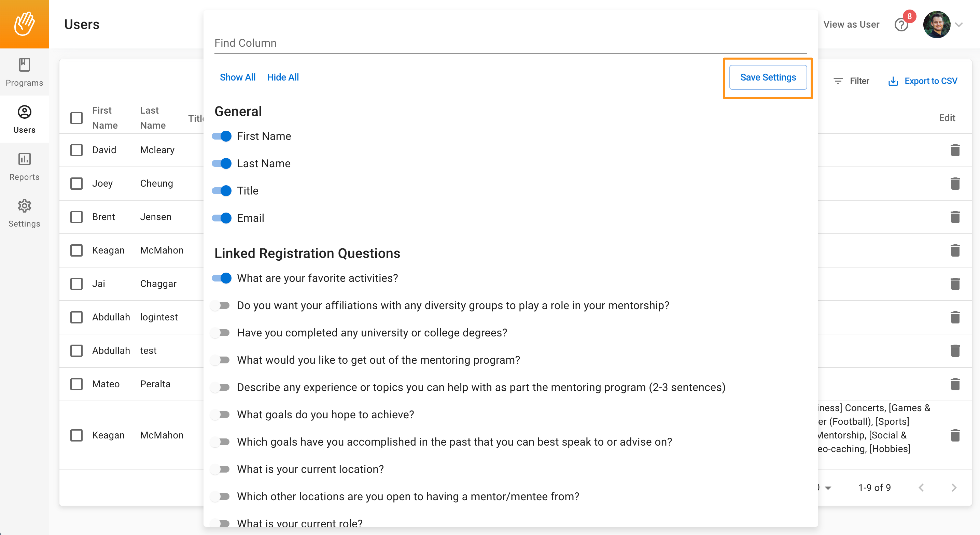This screenshot has width=980, height=535.
Task: Go to next page arrow
Action: coord(954,488)
